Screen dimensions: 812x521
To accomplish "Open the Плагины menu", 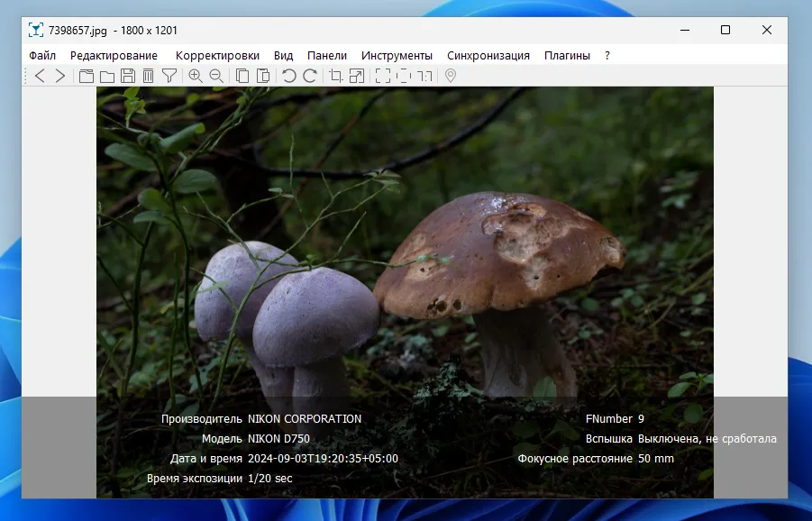I will point(567,55).
